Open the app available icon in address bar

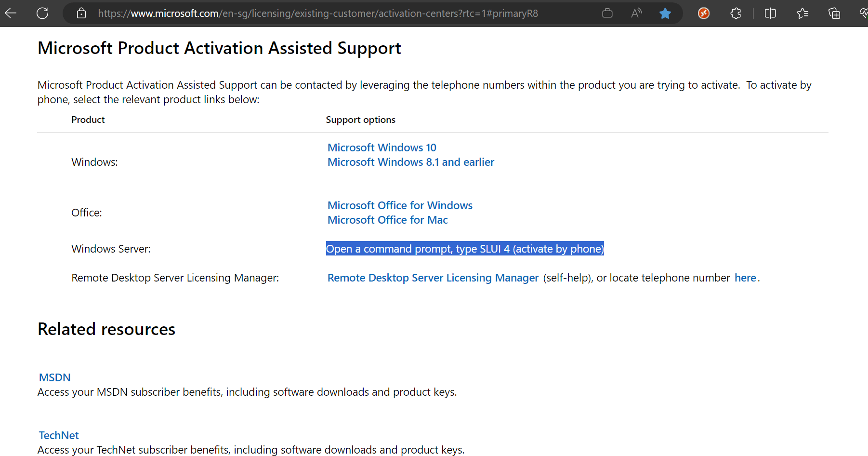tap(607, 13)
